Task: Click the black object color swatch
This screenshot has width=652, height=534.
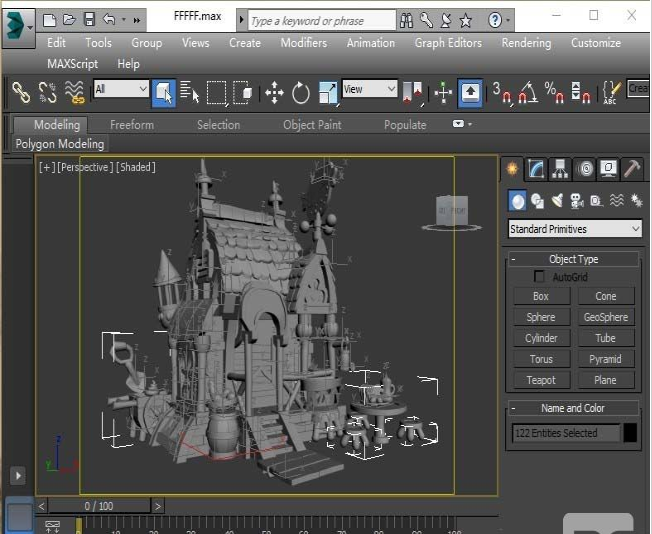Action: (x=630, y=433)
